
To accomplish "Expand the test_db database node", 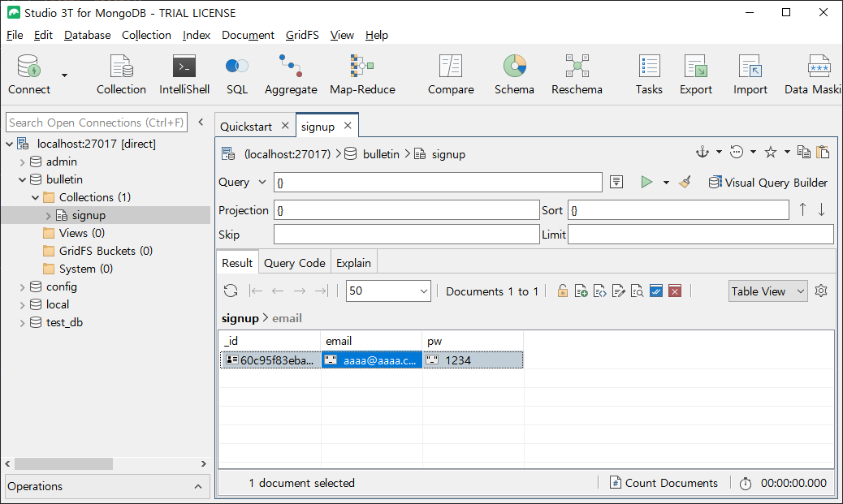I will click(x=22, y=322).
